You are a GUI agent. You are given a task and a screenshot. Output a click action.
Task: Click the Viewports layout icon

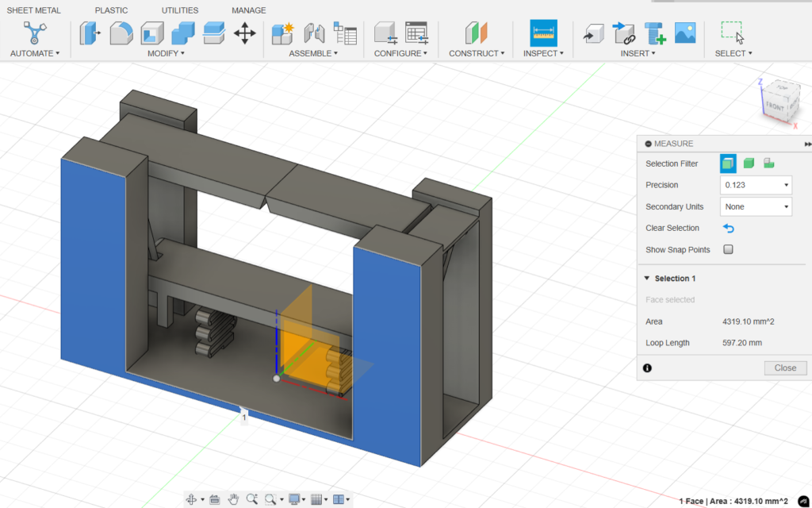[x=339, y=499]
